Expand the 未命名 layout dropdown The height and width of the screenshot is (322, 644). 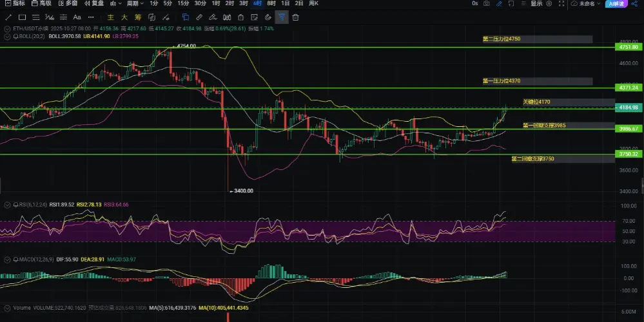pyautogui.click(x=586, y=3)
